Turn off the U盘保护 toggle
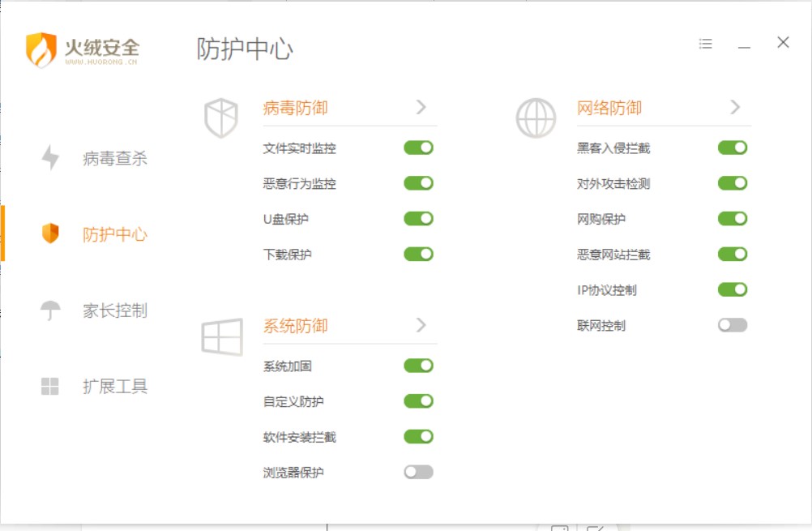This screenshot has height=531, width=812. point(417,218)
